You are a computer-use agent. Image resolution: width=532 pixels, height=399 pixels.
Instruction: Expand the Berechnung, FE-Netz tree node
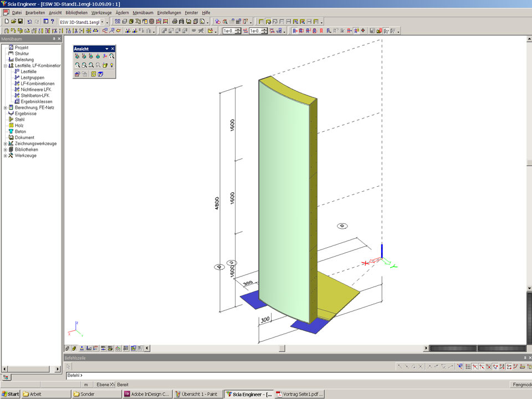tap(5, 108)
